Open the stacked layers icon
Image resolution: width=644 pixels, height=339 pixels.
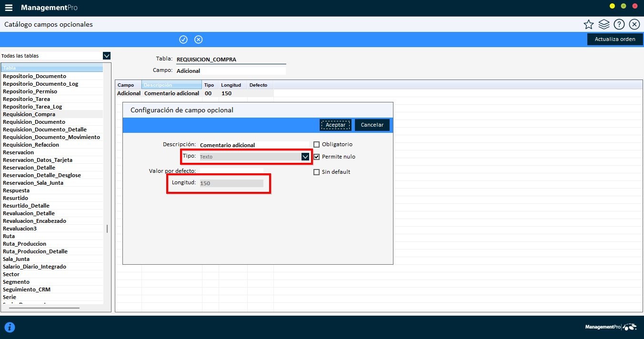click(604, 25)
